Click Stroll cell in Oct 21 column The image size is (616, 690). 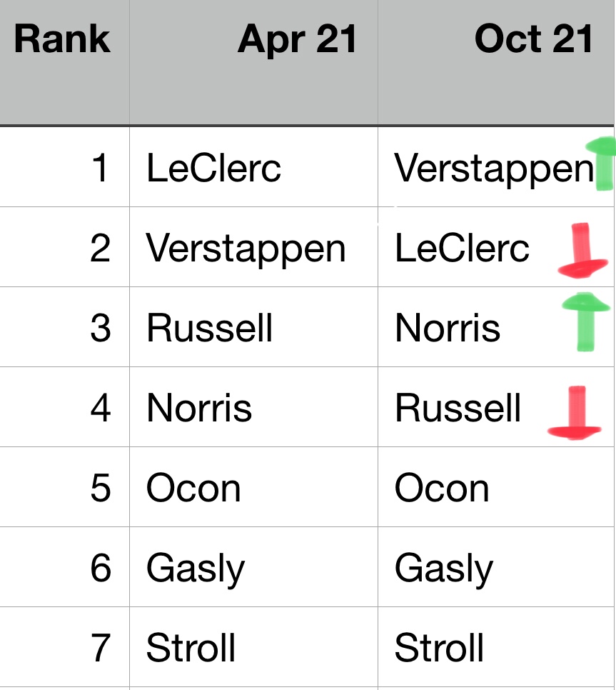[x=440, y=649]
